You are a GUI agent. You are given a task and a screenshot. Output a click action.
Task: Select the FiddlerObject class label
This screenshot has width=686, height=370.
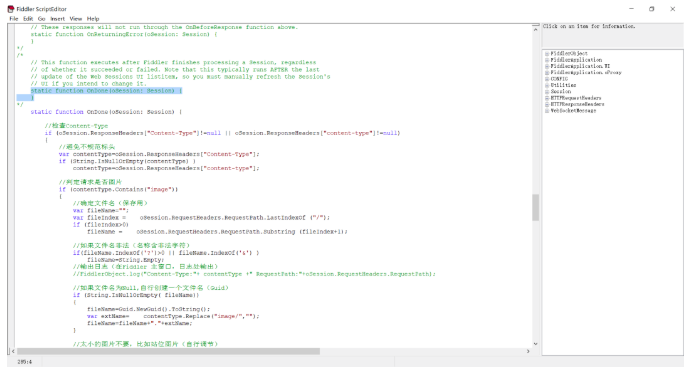coord(569,53)
